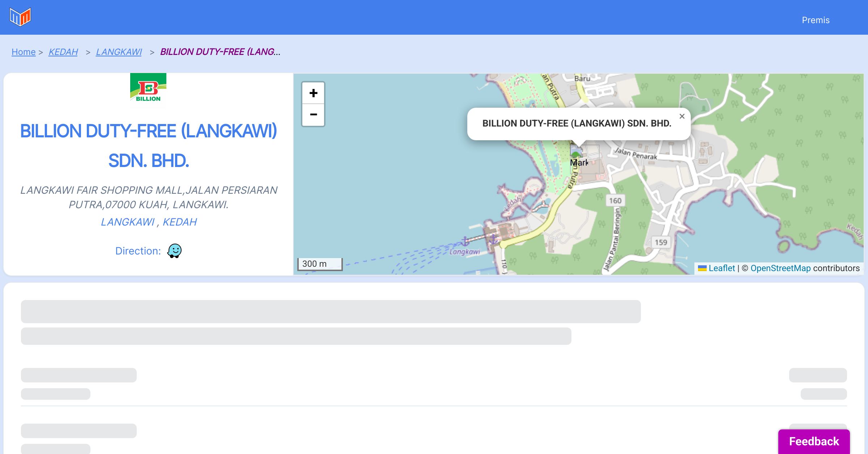Open the Leaflet attribution link
This screenshot has width=868, height=454.
click(x=722, y=268)
